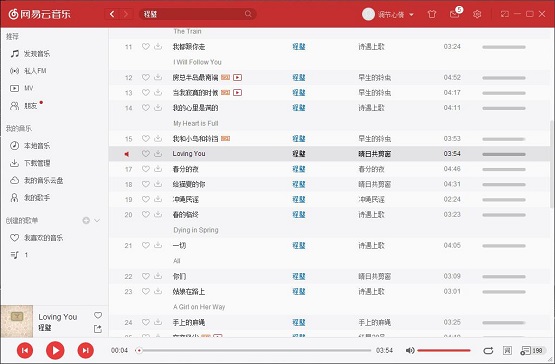Click the play button
This screenshot has width=555, height=364.
click(55, 351)
